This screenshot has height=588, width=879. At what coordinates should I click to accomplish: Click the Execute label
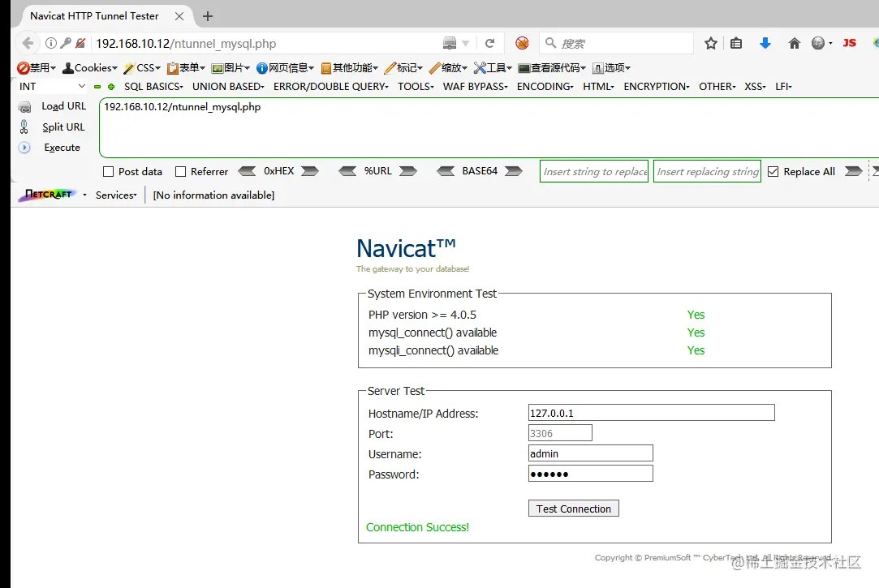(x=62, y=148)
